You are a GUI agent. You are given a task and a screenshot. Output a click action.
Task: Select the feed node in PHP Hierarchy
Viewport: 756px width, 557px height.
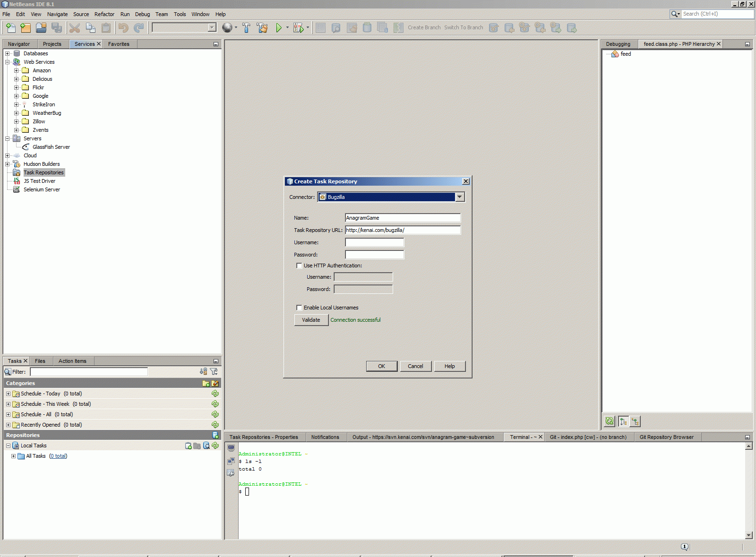coord(626,54)
